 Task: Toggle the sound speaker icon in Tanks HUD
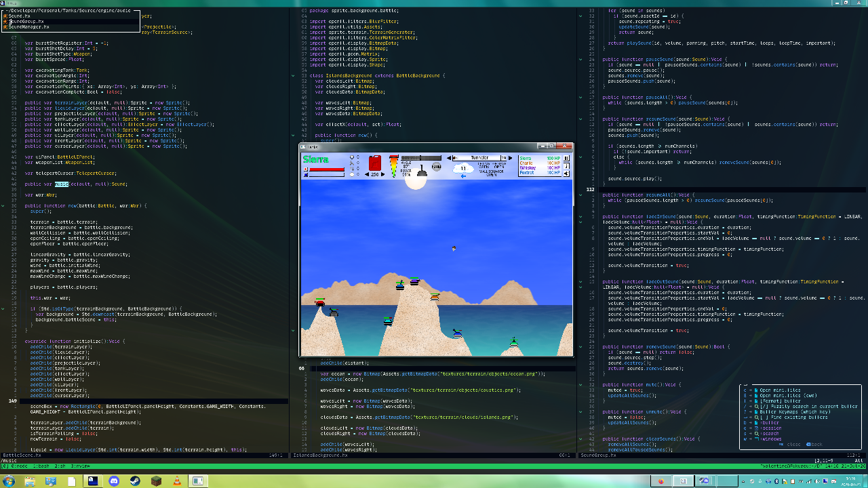[566, 174]
